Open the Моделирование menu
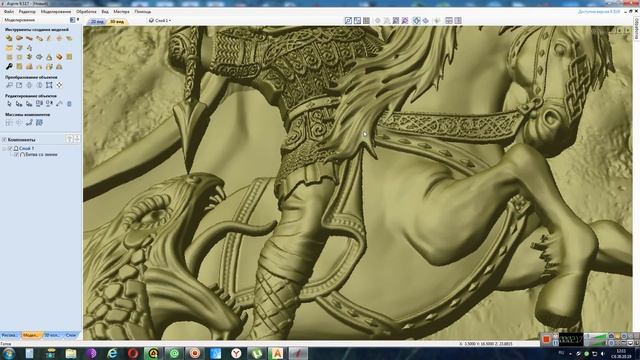Viewport: 640px width, 360px height. 56,12
